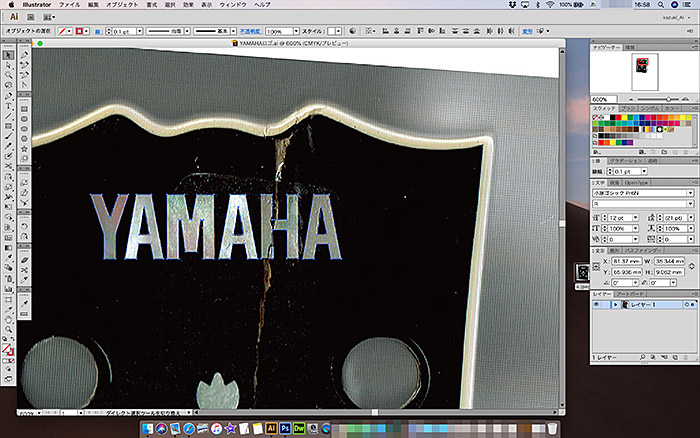Switch to the グラデーション panel tab
Image resolution: width=700 pixels, height=438 pixels.
point(627,160)
